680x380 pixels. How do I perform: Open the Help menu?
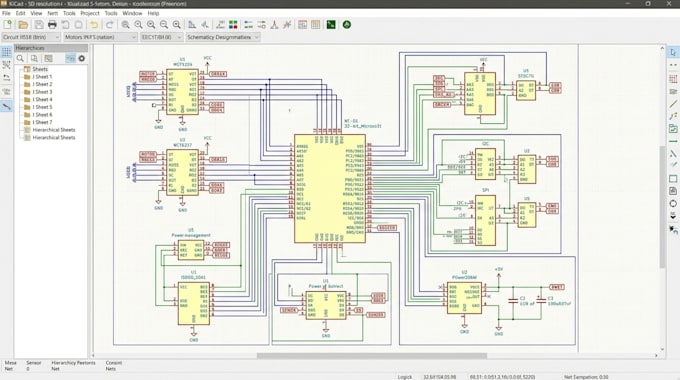coord(154,13)
